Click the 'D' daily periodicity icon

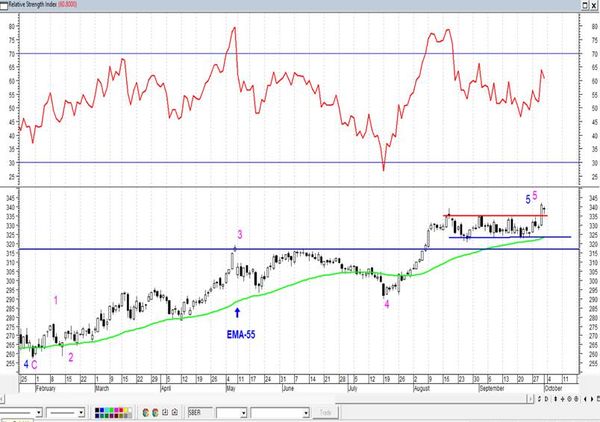point(546,399)
